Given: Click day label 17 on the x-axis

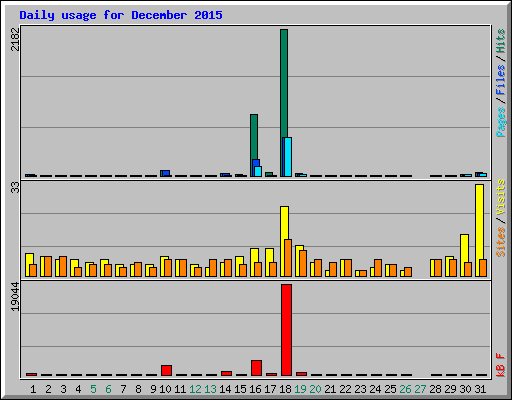Looking at the screenshot, I should (x=270, y=389).
